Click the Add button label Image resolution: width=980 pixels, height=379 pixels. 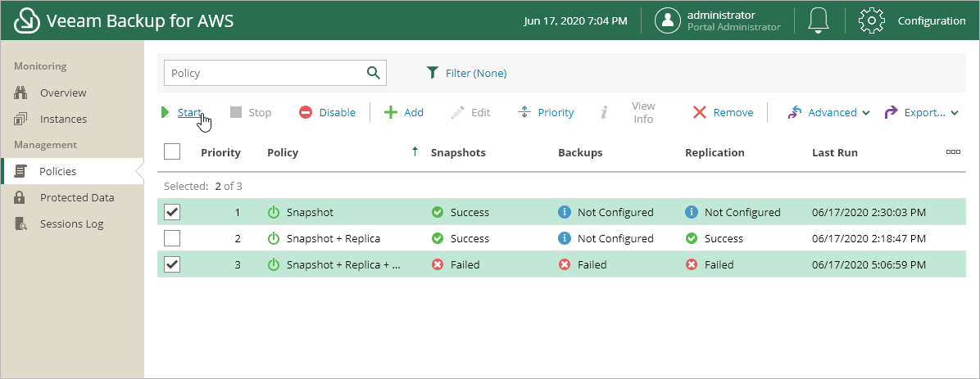coord(414,112)
